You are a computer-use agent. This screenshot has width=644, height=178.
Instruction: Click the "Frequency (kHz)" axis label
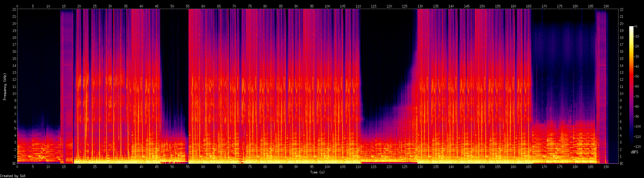[5, 86]
